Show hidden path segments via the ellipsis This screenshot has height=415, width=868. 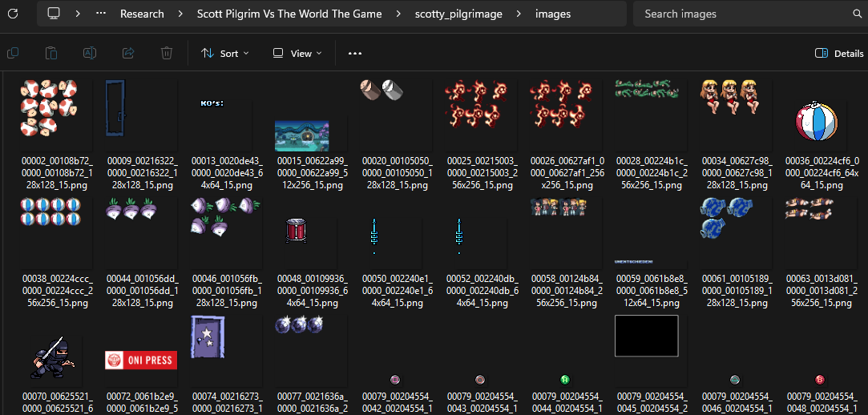[x=101, y=14]
